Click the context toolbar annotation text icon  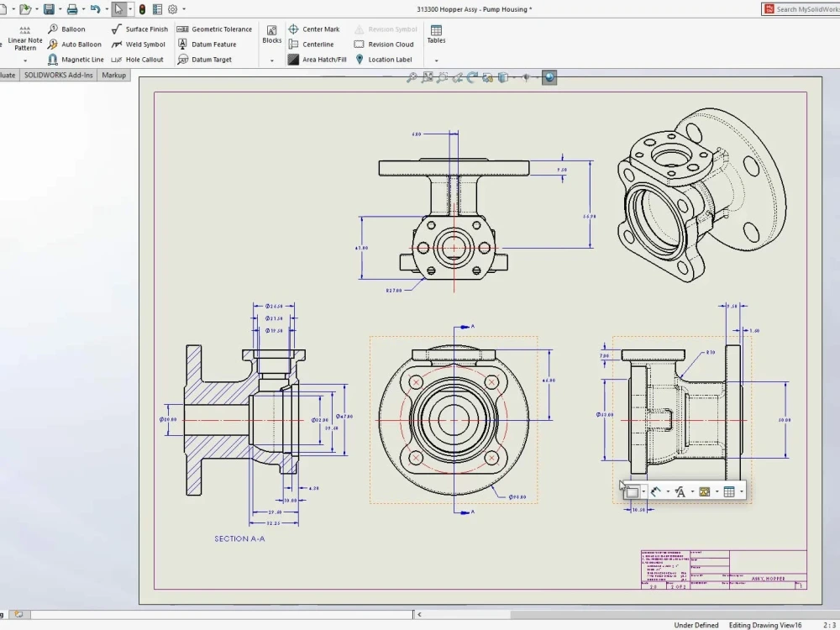680,491
